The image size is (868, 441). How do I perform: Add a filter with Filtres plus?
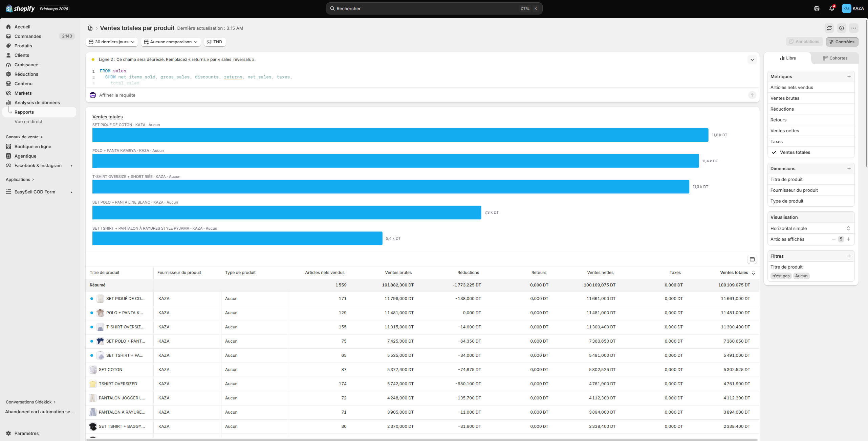pyautogui.click(x=849, y=256)
